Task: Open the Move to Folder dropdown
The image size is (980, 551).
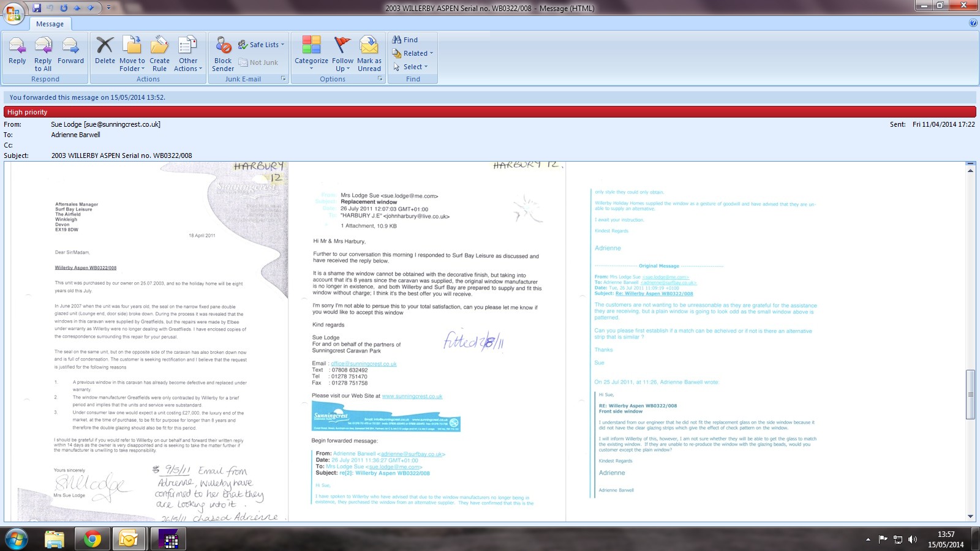Action: pyautogui.click(x=132, y=54)
